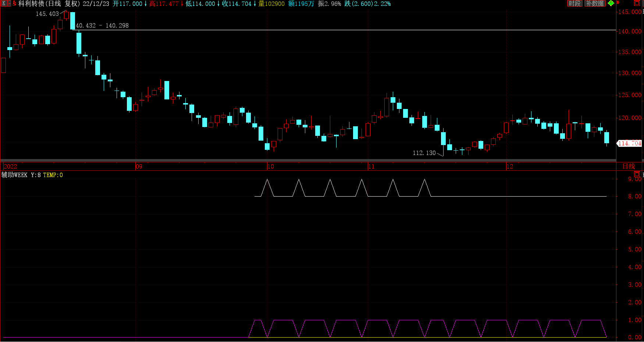Open the dropdown arrow beside K button
Viewport: 644px width, 342px height.
click(9, 3)
